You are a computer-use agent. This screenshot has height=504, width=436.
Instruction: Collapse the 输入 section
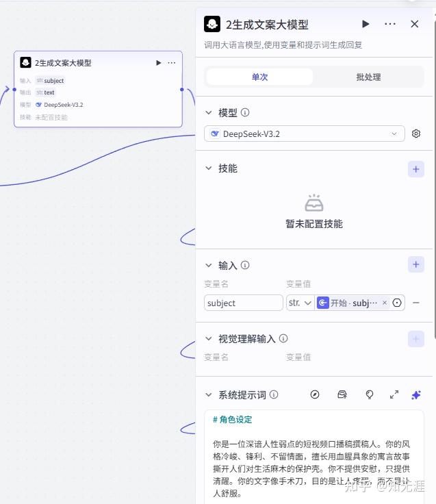(209, 265)
